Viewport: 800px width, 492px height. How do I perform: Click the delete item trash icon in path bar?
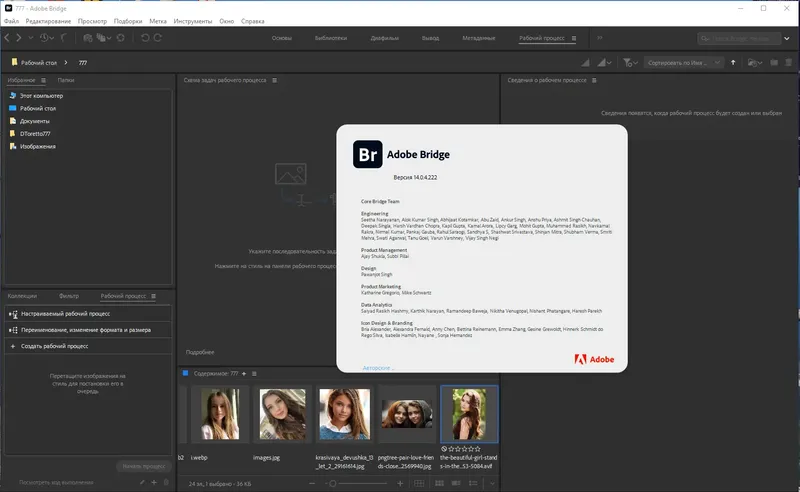789,62
